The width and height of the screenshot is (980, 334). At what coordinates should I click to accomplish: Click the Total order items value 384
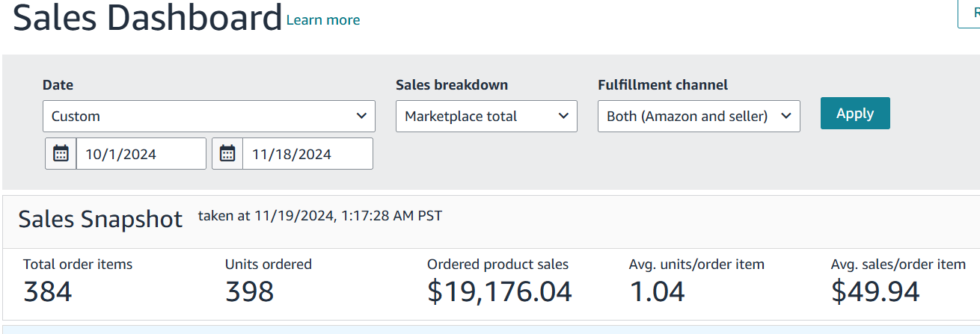[x=48, y=291]
